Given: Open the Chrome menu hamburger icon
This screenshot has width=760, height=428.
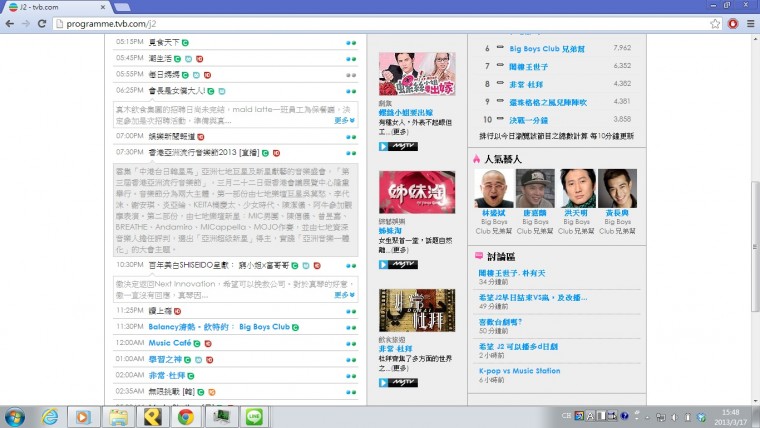Looking at the screenshot, I should [x=750, y=23].
